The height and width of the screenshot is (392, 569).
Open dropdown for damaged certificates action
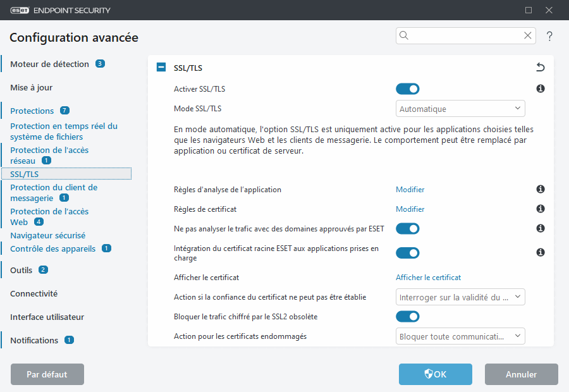coord(460,336)
